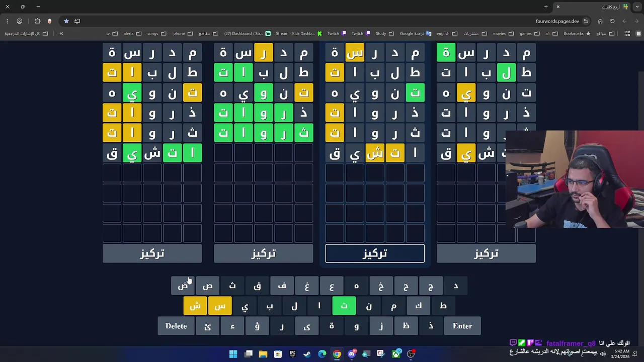Tap the ء keyboard key
This screenshot has width=644, height=362.
click(x=232, y=326)
